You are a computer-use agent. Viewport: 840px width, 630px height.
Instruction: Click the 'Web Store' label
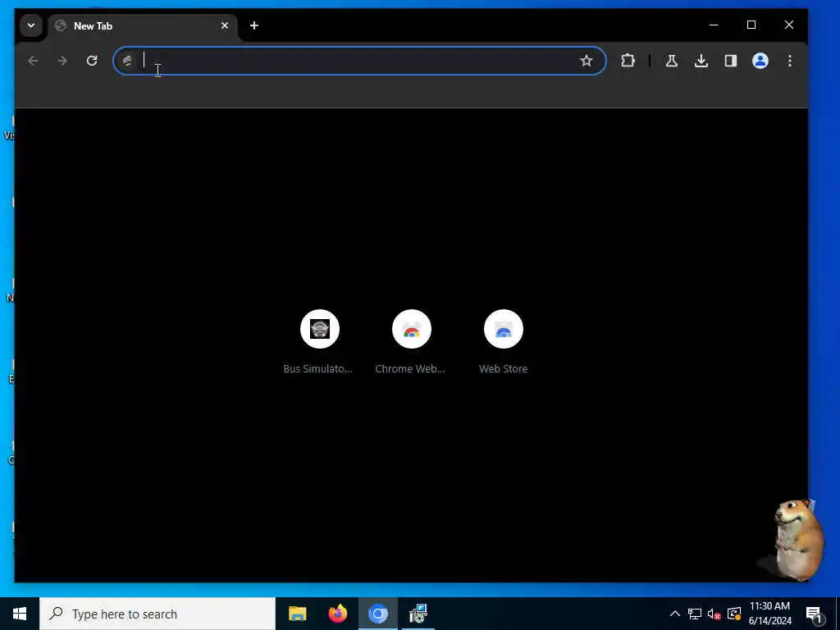503,368
